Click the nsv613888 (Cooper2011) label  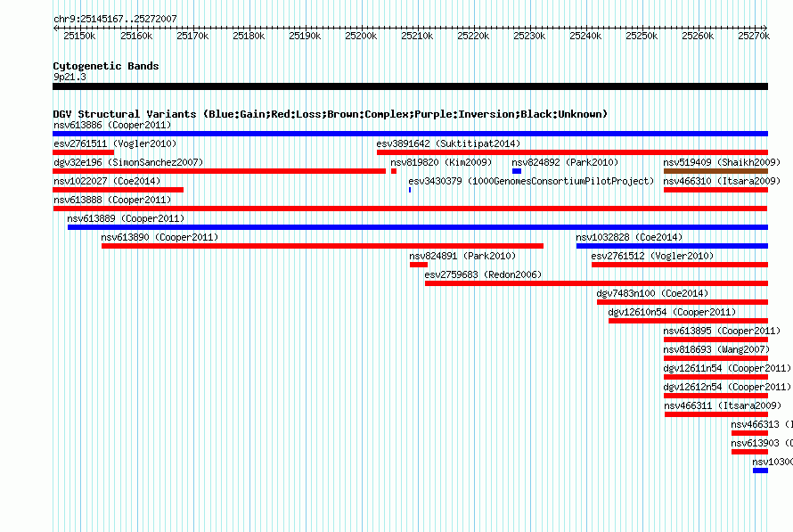[x=112, y=200]
